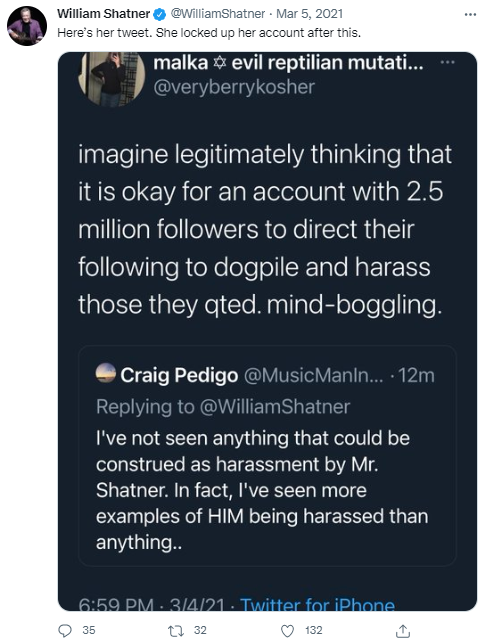Open the share options icon

click(x=403, y=630)
